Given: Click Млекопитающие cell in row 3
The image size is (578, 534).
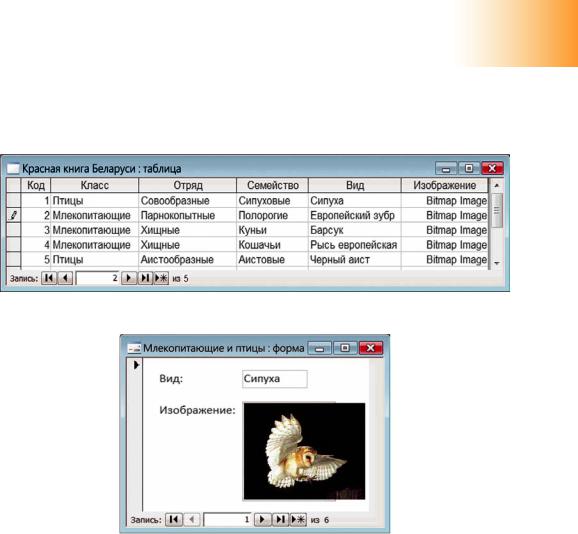Looking at the screenshot, I should click(x=94, y=230).
